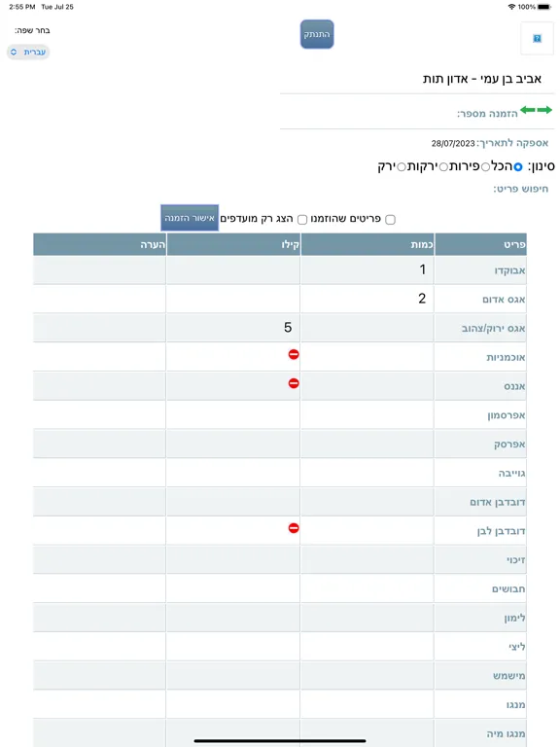This screenshot has width=560, height=747.
Task: Click the delivery date 28/07/2023
Action: 453,143
